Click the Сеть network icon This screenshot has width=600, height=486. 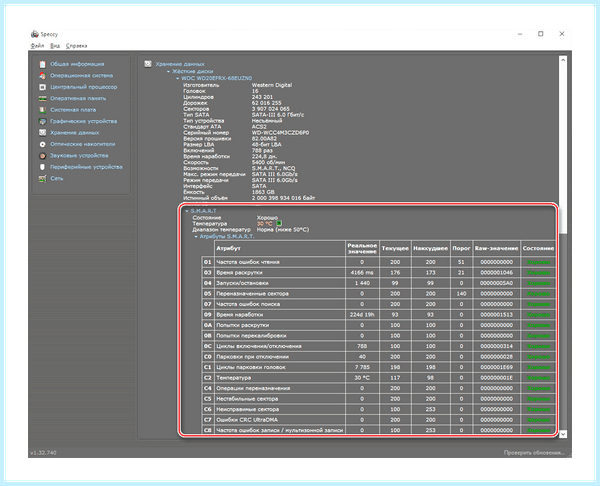coord(42,179)
